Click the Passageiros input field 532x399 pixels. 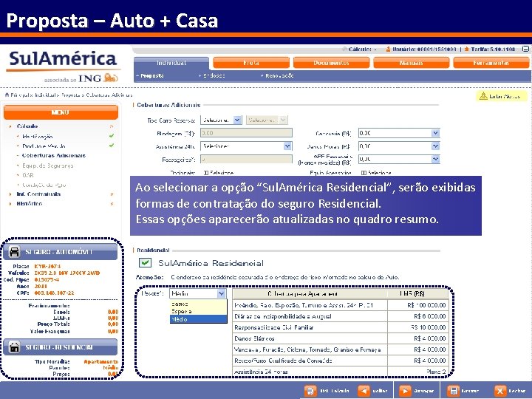pyautogui.click(x=246, y=159)
